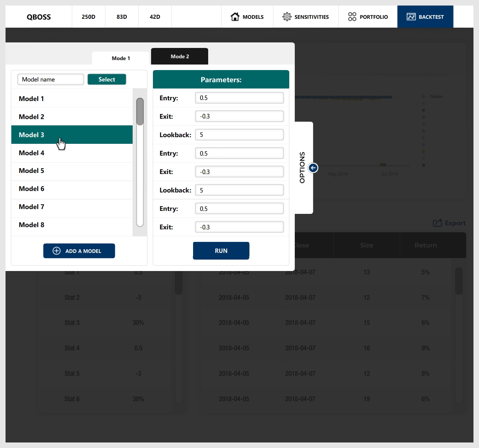Image resolution: width=479 pixels, height=448 pixels.
Task: Choose the 83D time range
Action: (122, 17)
